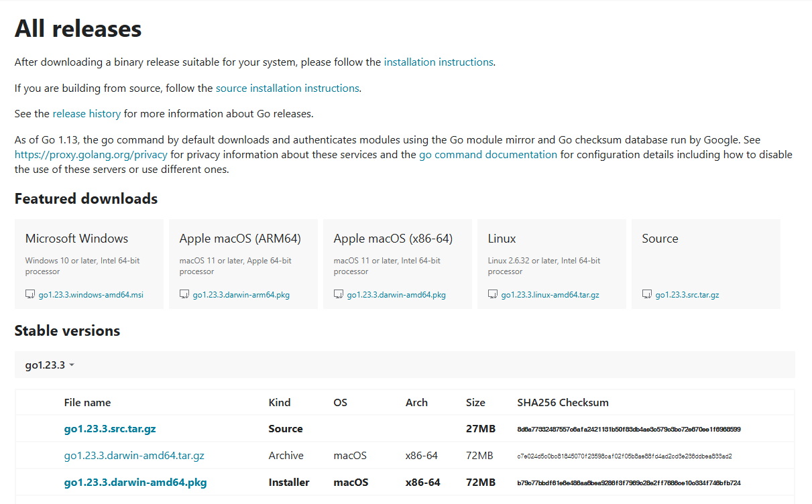Click the File name column header
Screen dimensions: 812x504
point(87,402)
